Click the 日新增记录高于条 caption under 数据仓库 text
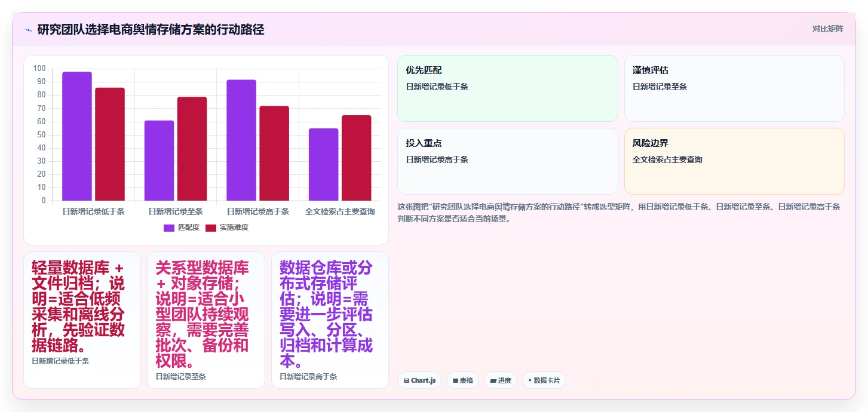 pyautogui.click(x=308, y=376)
